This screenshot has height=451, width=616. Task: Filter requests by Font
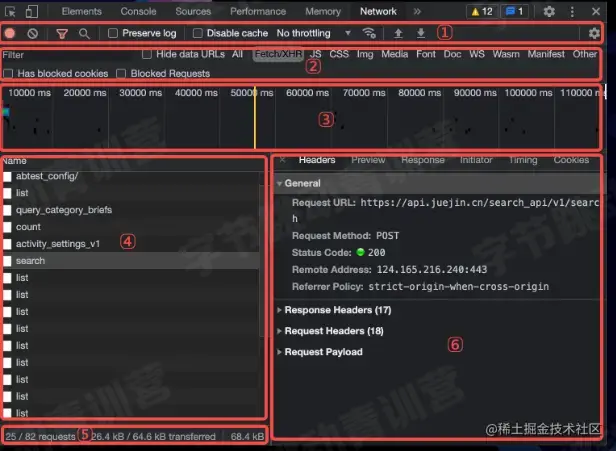pos(426,54)
